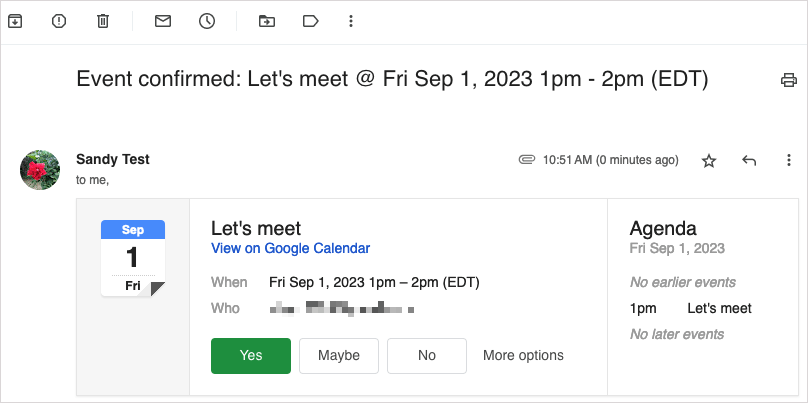Print the email using printer icon
Image resolution: width=808 pixels, height=403 pixels.
coord(789,80)
